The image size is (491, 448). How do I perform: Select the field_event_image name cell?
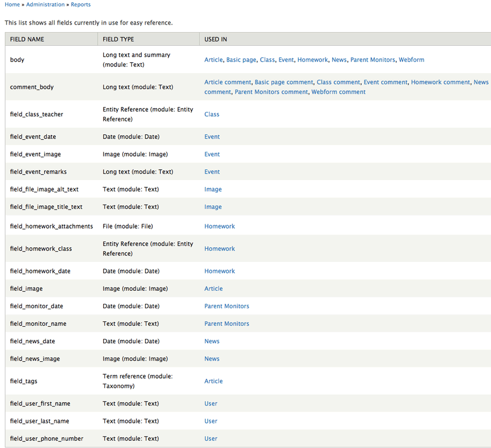51,154
